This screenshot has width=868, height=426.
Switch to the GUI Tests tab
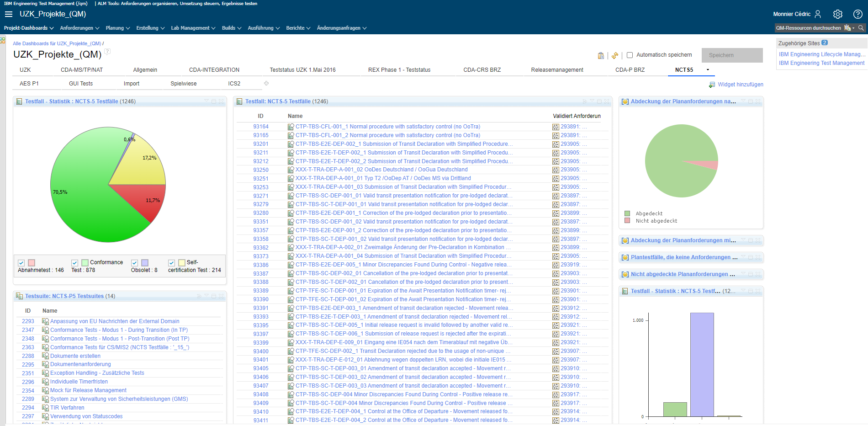pos(80,84)
